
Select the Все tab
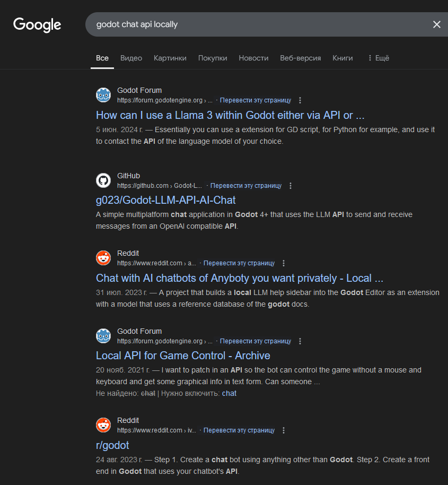102,58
